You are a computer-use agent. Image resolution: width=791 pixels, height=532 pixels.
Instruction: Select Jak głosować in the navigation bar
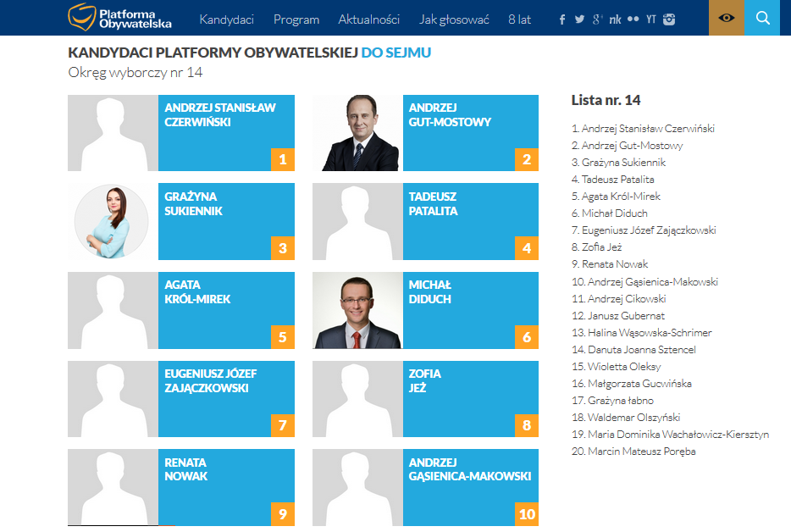(x=454, y=19)
